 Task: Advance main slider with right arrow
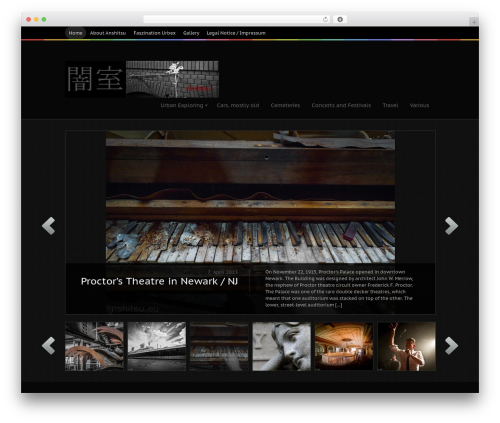451,226
